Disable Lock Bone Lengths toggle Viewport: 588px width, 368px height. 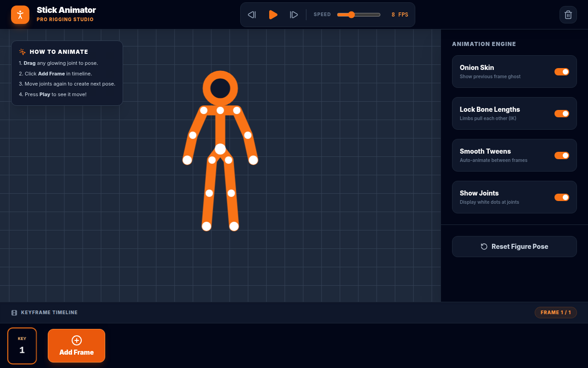pyautogui.click(x=562, y=114)
